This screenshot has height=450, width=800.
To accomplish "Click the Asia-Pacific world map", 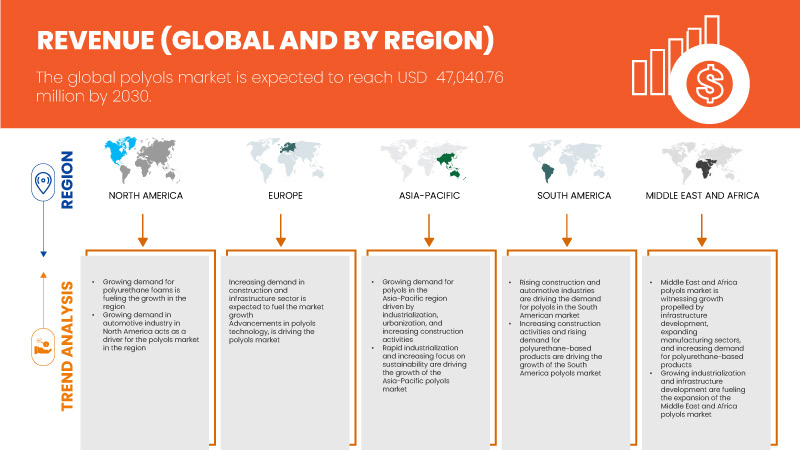I will click(x=427, y=160).
